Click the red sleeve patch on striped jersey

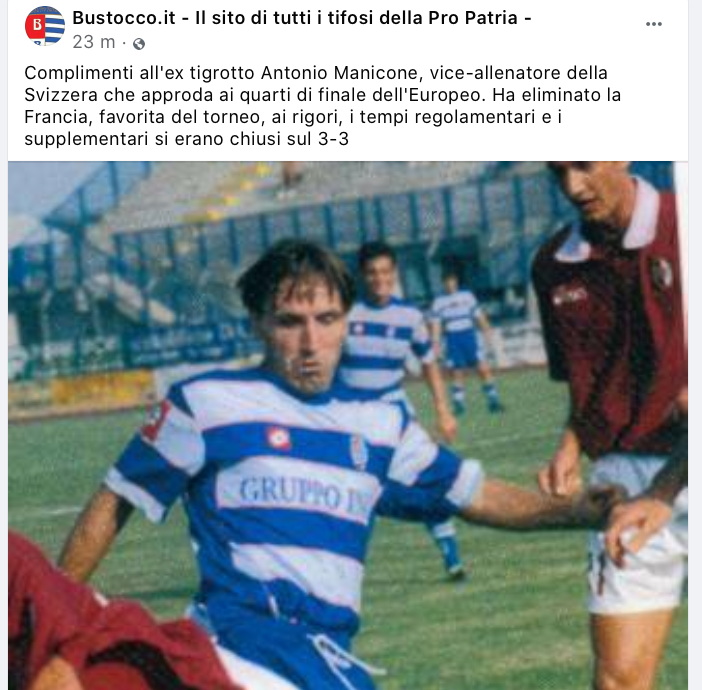pyautogui.click(x=156, y=420)
